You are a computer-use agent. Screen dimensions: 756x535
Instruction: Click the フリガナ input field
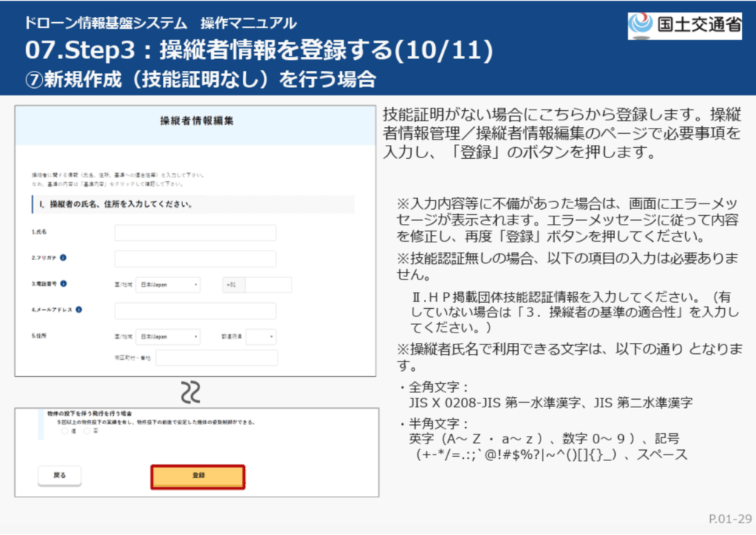(x=195, y=259)
